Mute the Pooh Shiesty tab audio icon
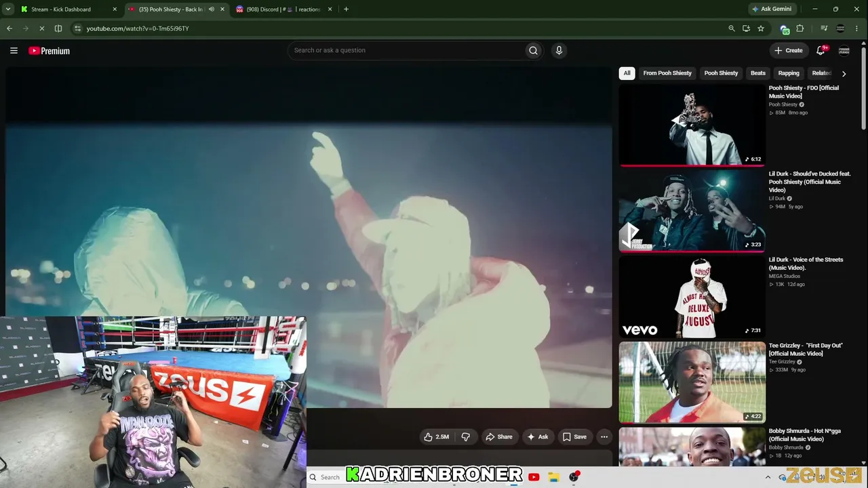Viewport: 868px width, 488px height. 212,9
